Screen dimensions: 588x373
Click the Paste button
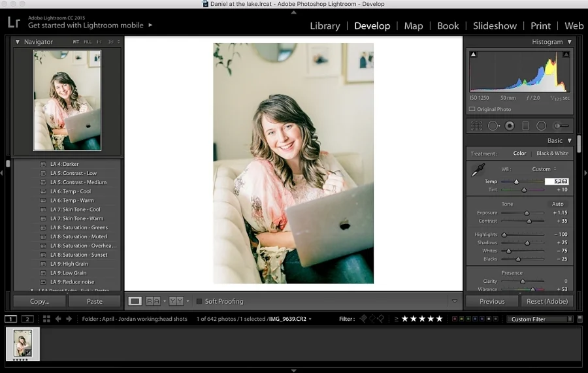95,301
